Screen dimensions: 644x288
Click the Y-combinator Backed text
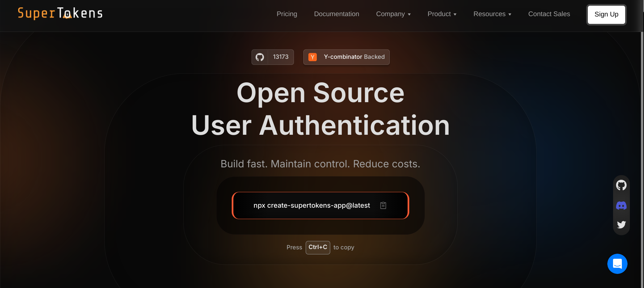pyautogui.click(x=354, y=57)
